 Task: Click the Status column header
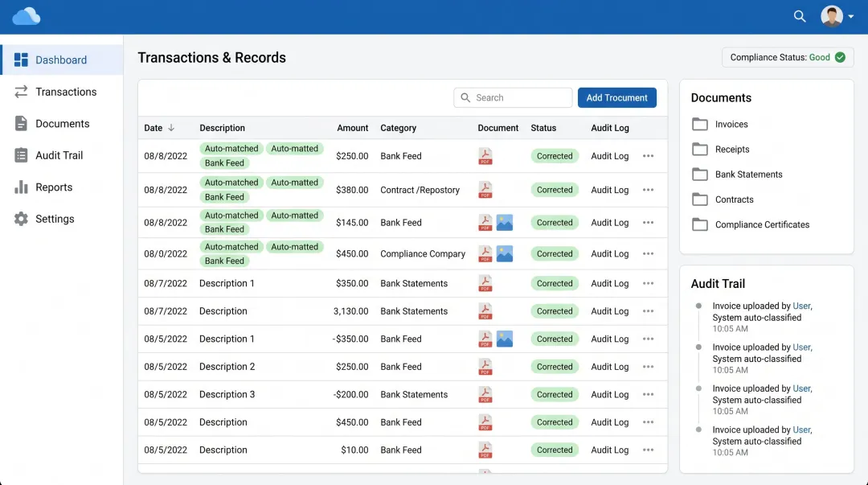pyautogui.click(x=543, y=128)
